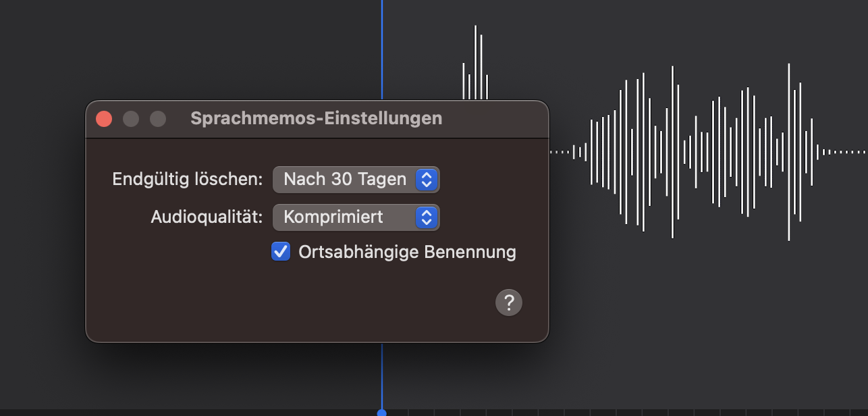Toggle the Ortsabhängige Benennung checkbox
Viewport: 868px width, 416px height.
tap(280, 252)
